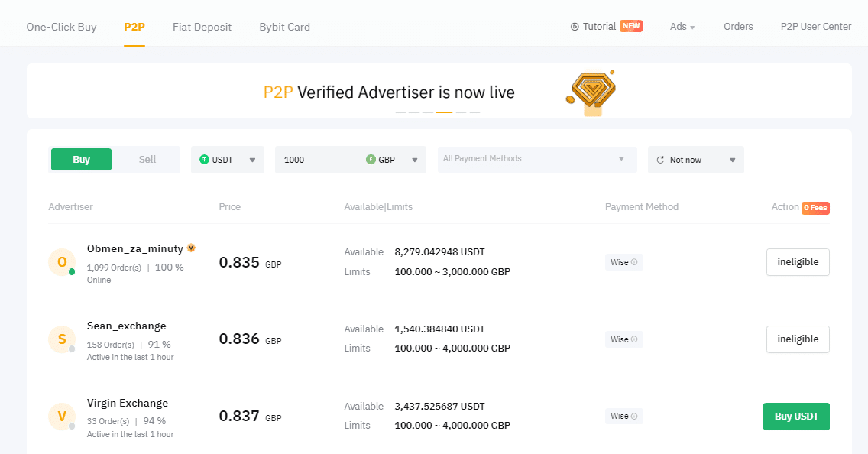Click the Price column header
This screenshot has height=454, width=868.
click(x=230, y=206)
